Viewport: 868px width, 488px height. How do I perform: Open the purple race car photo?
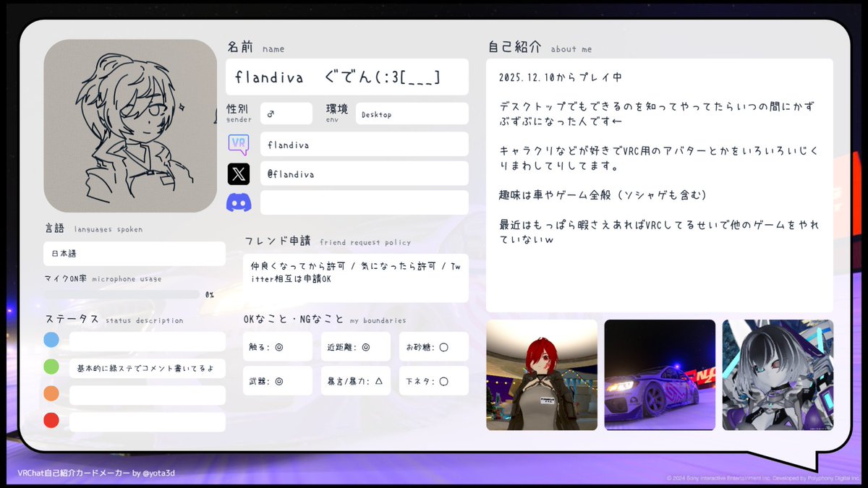[x=660, y=375]
